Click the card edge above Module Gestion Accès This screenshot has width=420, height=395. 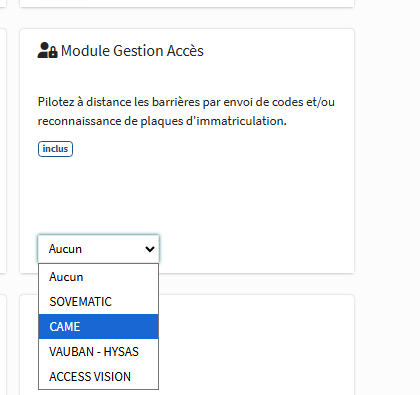point(187,3)
